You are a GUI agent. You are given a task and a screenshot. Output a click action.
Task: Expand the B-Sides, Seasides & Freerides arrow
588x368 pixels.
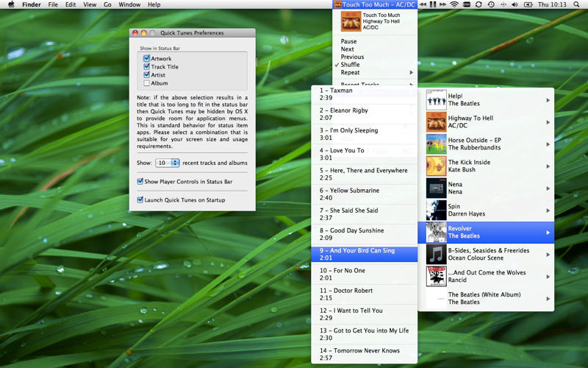pyautogui.click(x=548, y=255)
